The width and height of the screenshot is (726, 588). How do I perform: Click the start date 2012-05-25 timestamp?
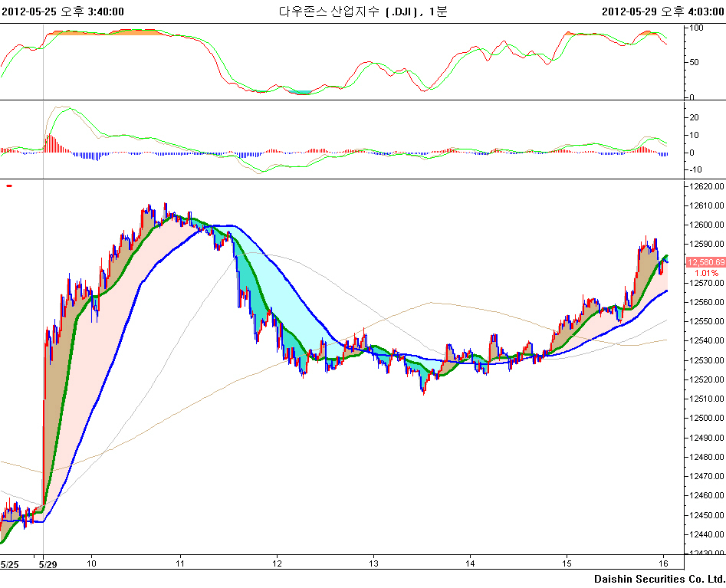tap(63, 11)
